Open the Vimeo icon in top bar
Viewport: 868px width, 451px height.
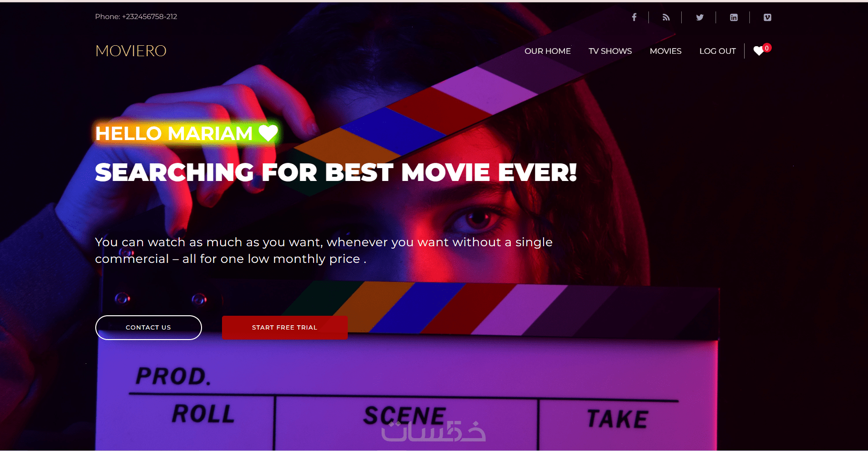point(767,17)
